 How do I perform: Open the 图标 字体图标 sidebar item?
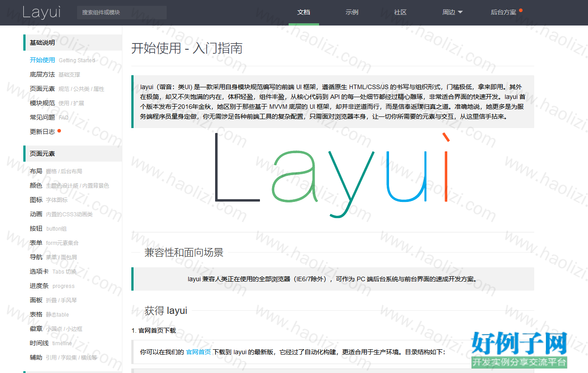49,200
